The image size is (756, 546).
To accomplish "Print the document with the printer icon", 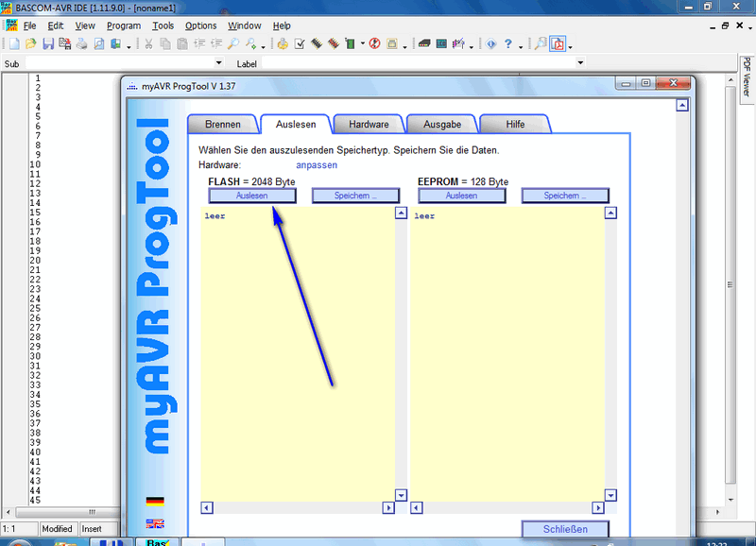I will click(x=82, y=43).
